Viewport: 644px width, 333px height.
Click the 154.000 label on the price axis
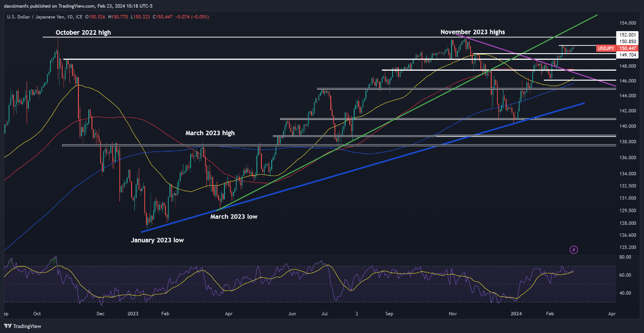click(x=627, y=23)
